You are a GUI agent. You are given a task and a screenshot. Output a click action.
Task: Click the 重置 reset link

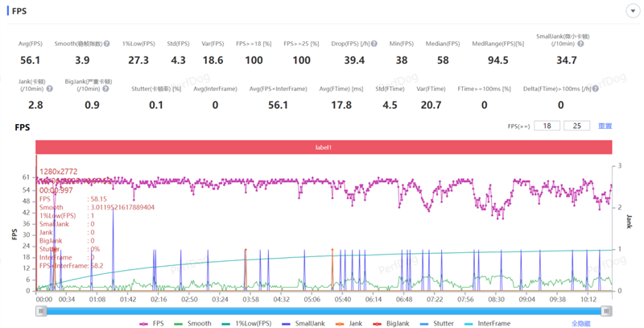click(605, 127)
